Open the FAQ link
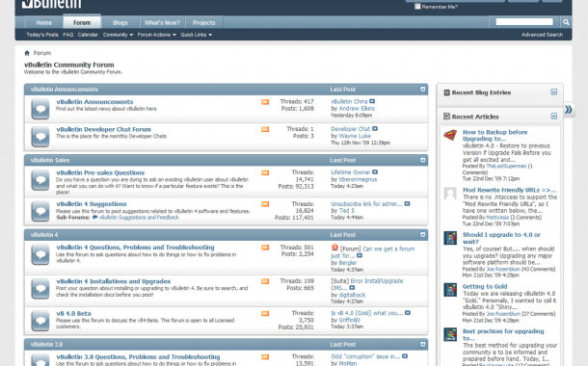The width and height of the screenshot is (588, 366). click(67, 35)
